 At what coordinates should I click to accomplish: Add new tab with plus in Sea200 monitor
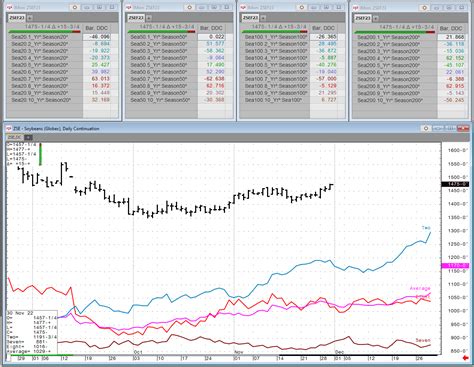[376, 18]
